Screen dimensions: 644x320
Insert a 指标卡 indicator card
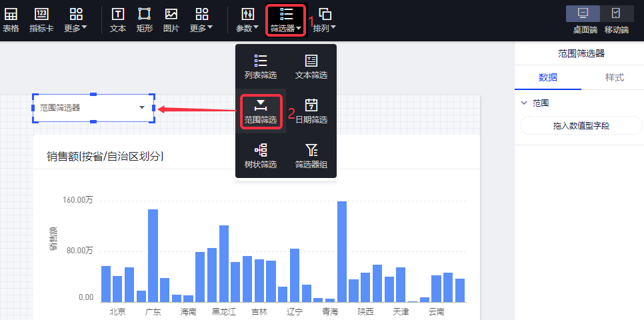(x=41, y=20)
